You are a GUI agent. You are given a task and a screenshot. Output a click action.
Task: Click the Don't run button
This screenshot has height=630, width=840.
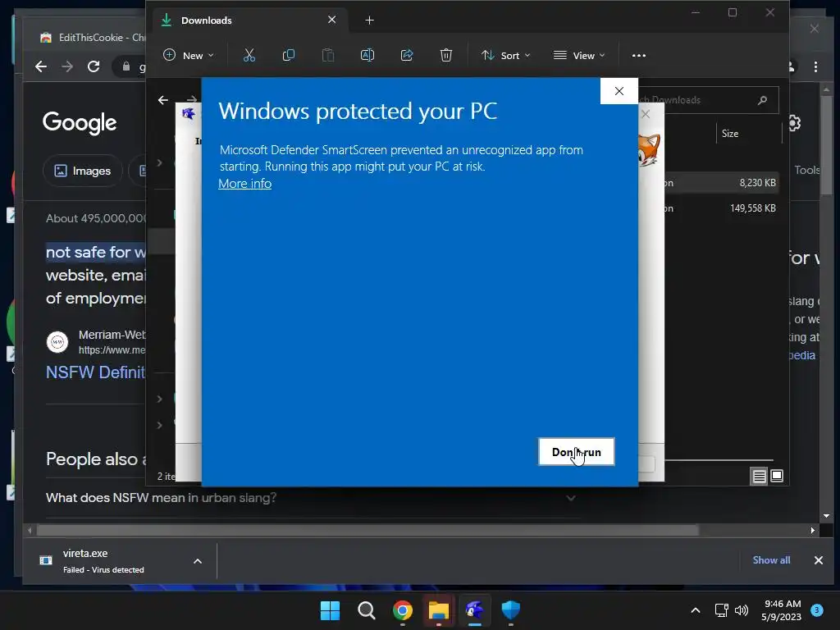577,452
